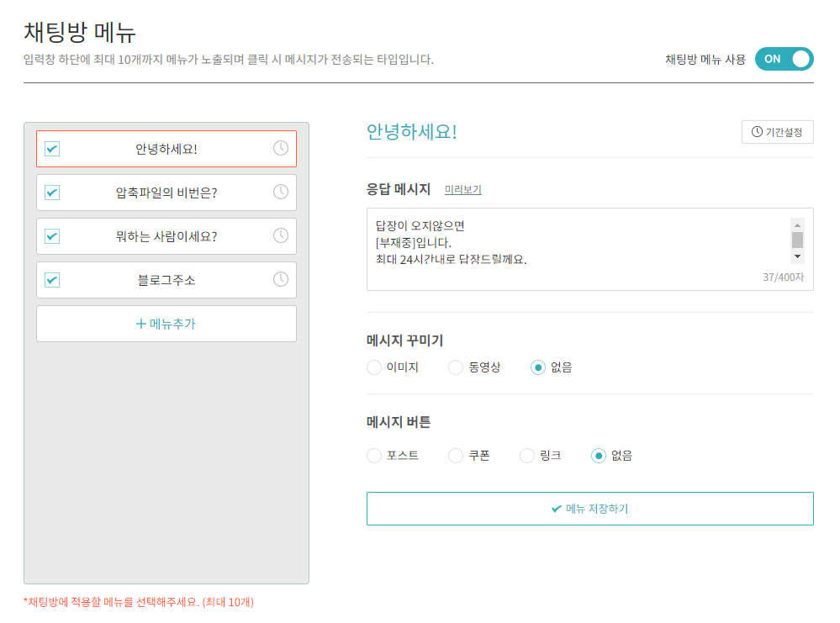Click the text area scrollbar up arrow
This screenshot has width=840, height=623.
point(797,225)
